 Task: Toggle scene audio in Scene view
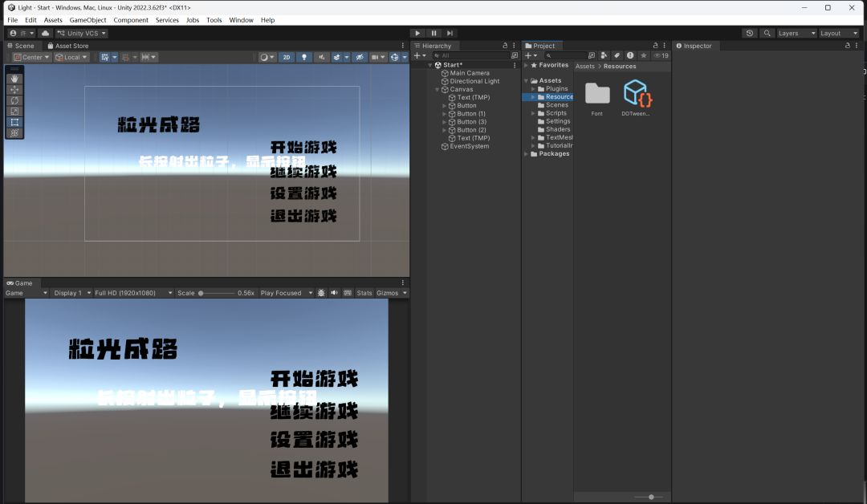pyautogui.click(x=321, y=57)
